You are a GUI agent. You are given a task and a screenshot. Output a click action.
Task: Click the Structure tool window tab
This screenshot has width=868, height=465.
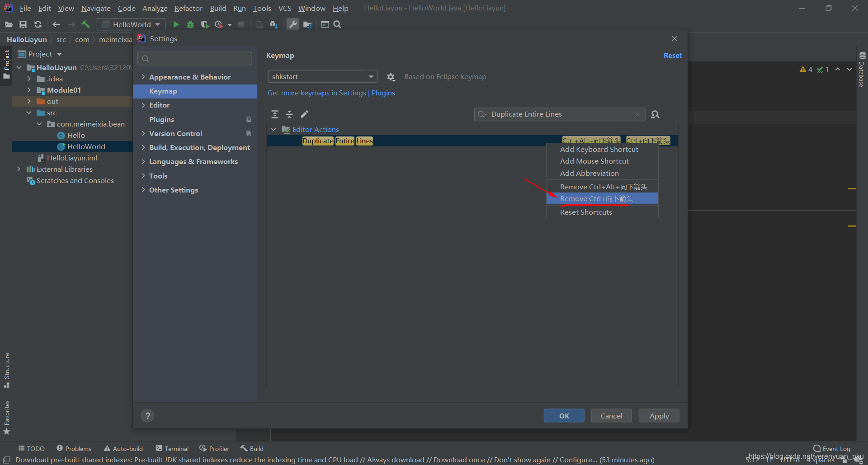(x=7, y=370)
